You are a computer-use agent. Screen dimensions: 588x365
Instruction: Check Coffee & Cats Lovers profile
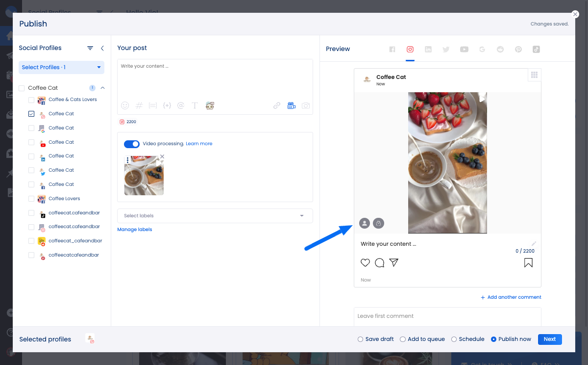31,100
